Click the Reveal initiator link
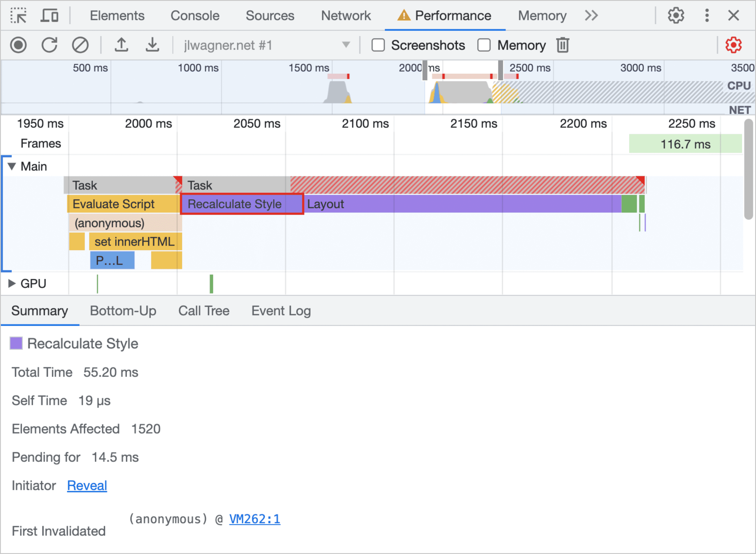Viewport: 756px width, 554px height. 88,486
